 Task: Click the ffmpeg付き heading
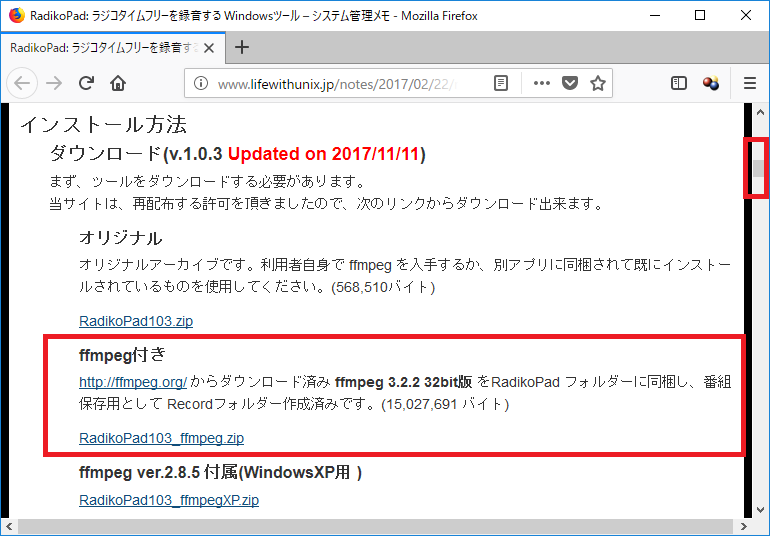(122, 354)
